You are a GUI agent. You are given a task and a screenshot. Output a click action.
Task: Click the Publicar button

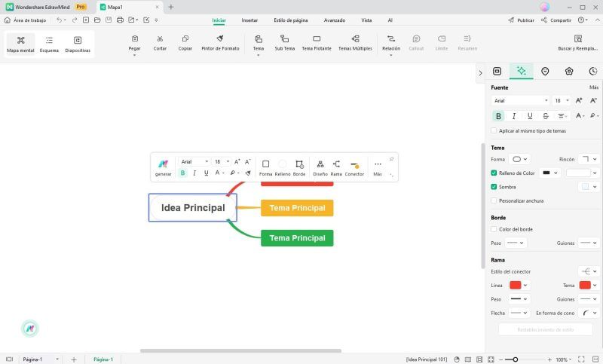521,20
